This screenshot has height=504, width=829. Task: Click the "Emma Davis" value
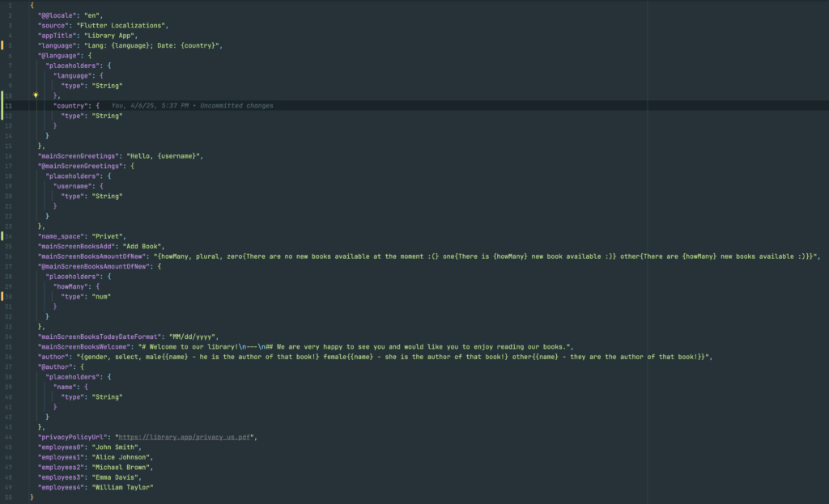116,477
